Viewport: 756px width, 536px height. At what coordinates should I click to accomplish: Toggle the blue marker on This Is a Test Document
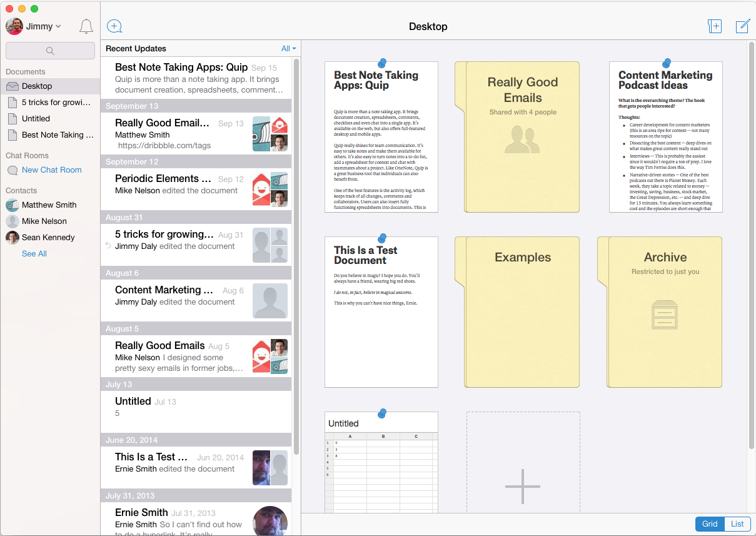pyautogui.click(x=381, y=237)
